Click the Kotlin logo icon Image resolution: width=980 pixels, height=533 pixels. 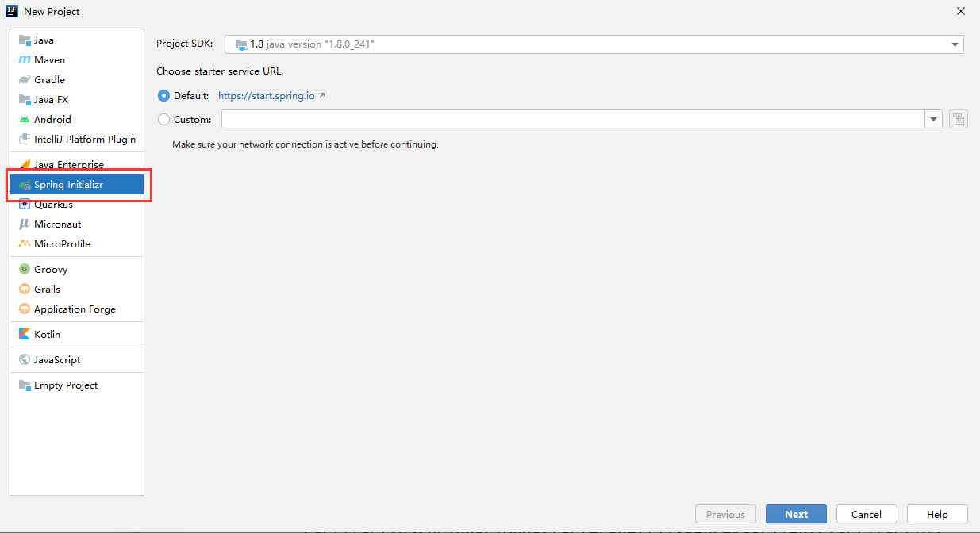[24, 334]
